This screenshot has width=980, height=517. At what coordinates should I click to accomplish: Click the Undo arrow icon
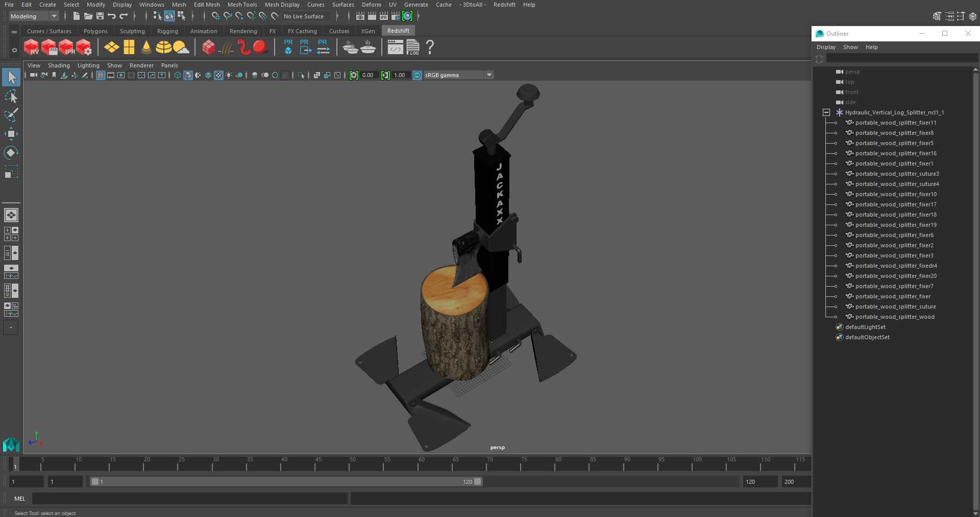point(111,16)
